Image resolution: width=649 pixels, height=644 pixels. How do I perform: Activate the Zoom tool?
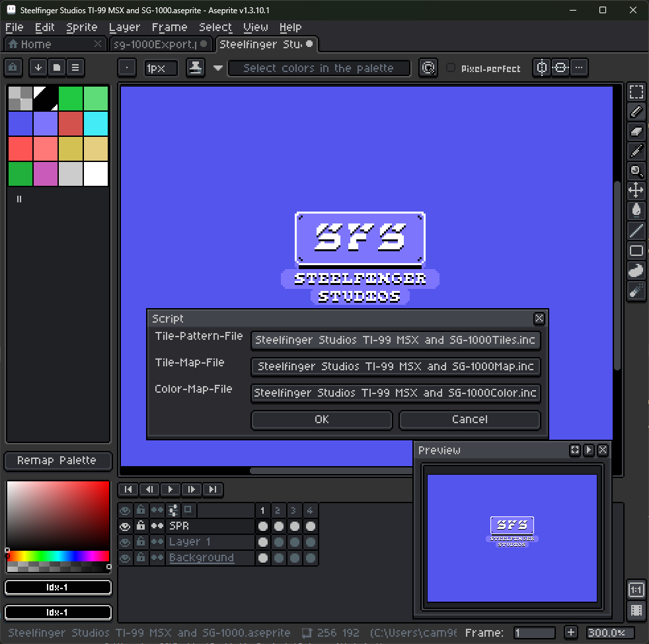(x=636, y=171)
